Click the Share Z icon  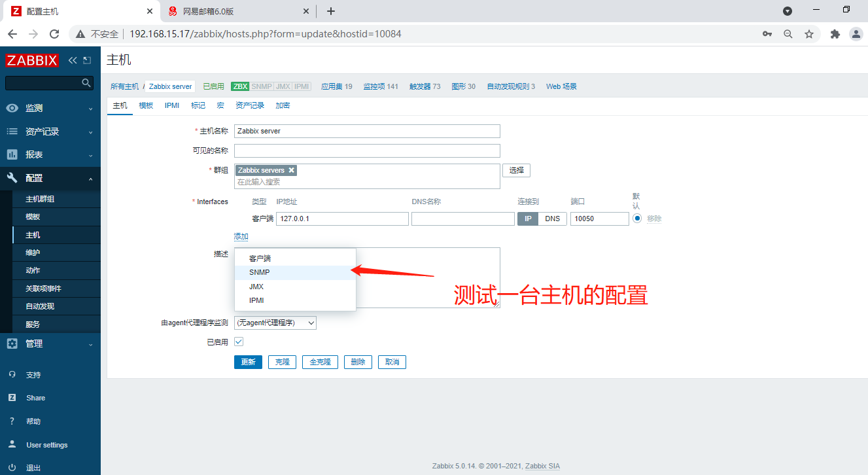(12, 398)
